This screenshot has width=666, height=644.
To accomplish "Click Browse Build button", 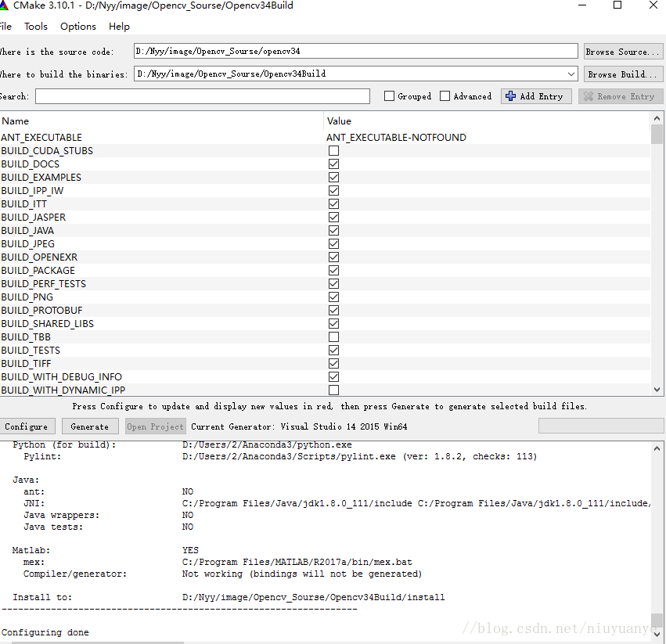I will tap(623, 74).
